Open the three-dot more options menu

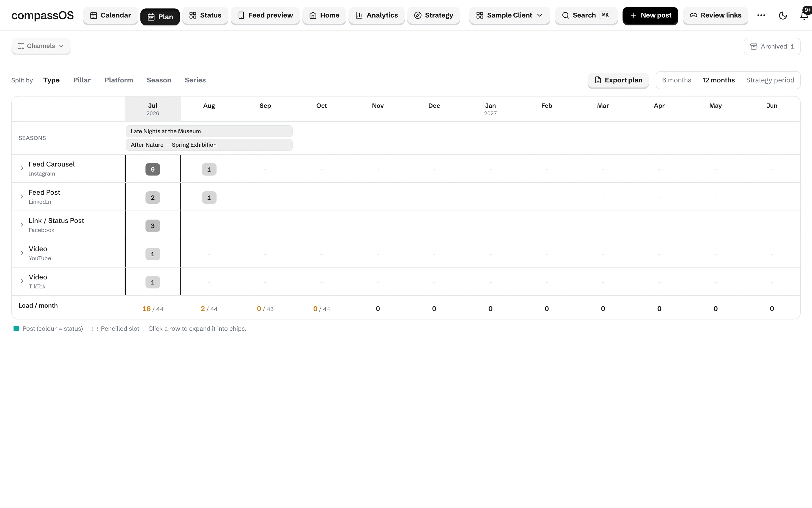761,16
